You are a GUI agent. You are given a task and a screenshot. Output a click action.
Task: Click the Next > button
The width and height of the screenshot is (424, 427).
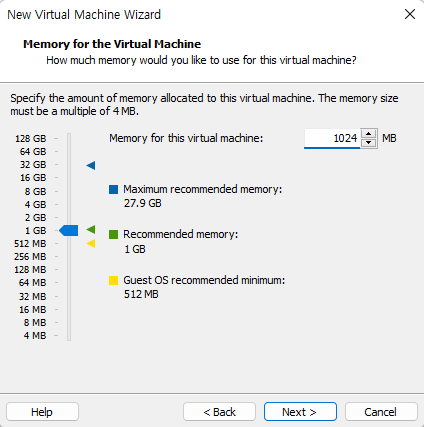[x=300, y=412]
